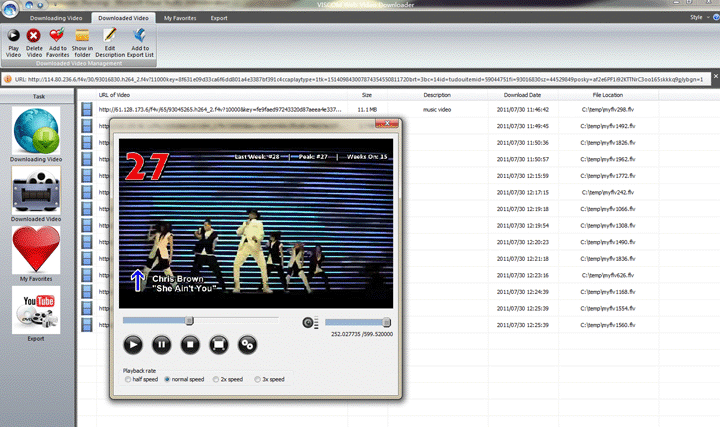
Task: Click the Task sidebar header
Action: pos(38,96)
